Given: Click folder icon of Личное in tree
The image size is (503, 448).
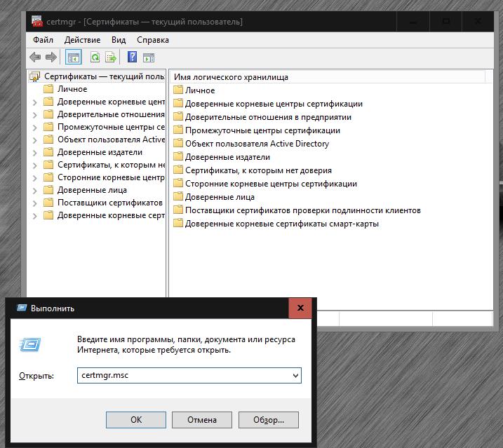Looking at the screenshot, I should (48, 89).
